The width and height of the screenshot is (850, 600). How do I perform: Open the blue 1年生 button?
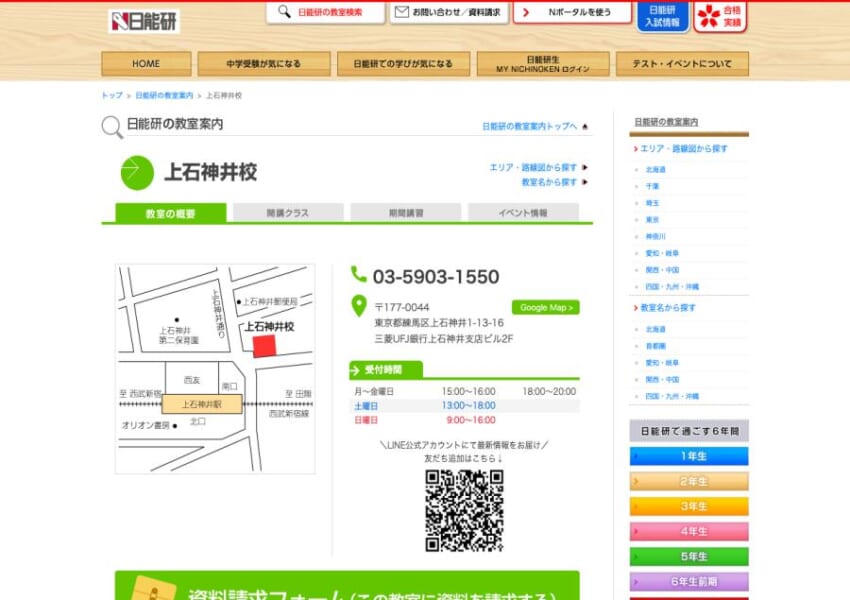pos(689,456)
